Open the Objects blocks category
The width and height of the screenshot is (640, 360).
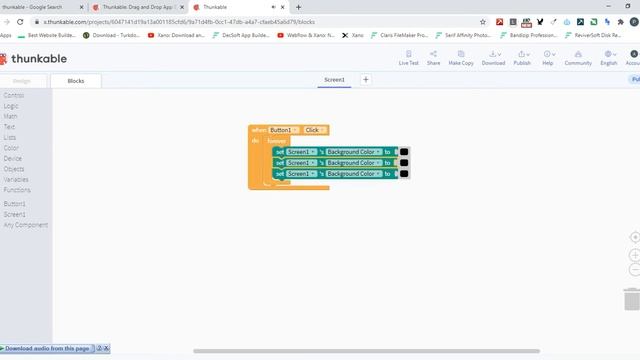[14, 169]
